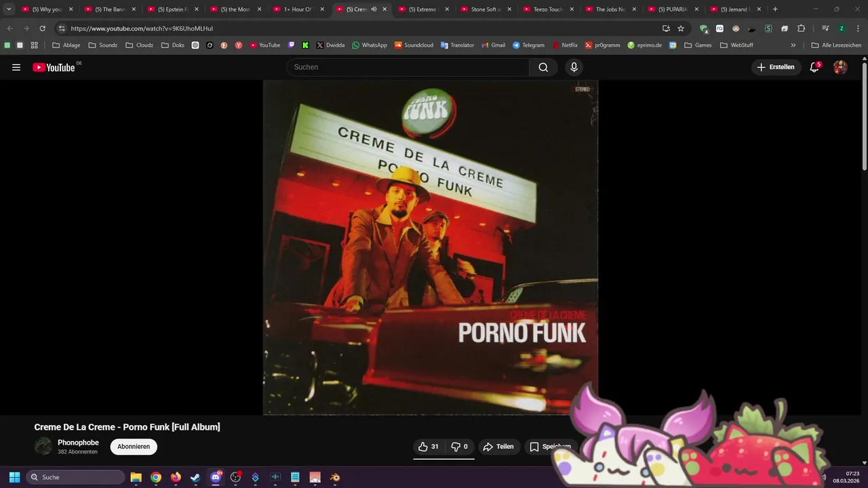Start voice search with the microphone icon

tap(574, 67)
